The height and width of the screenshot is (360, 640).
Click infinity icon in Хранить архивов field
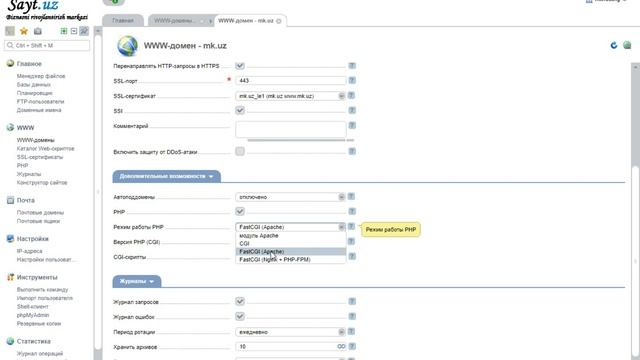[341, 347]
